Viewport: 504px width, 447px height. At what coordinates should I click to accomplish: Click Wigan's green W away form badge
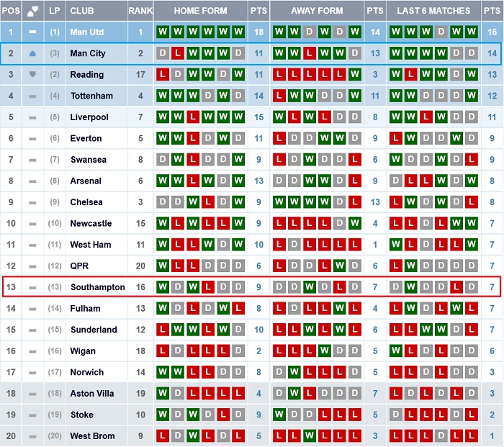tap(324, 351)
